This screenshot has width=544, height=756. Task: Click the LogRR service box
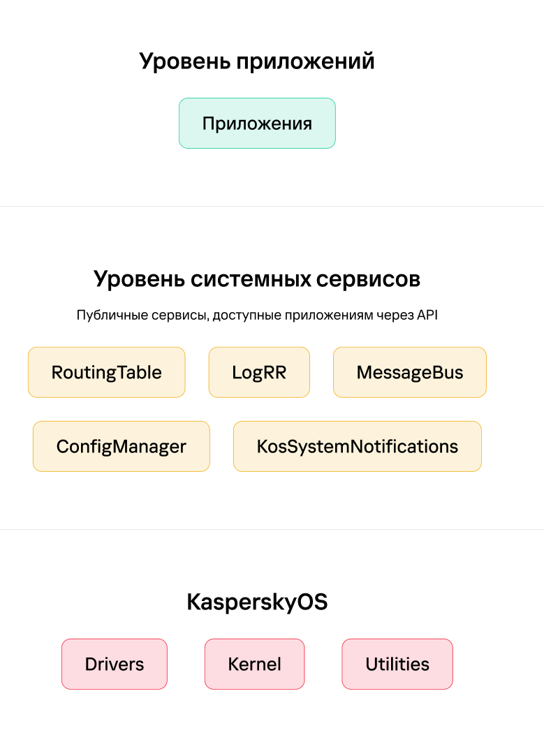point(259,372)
